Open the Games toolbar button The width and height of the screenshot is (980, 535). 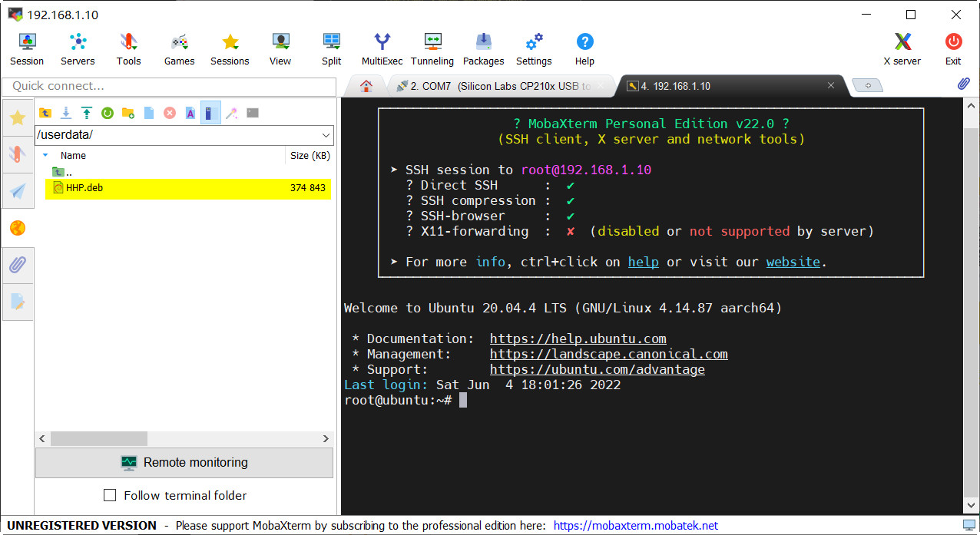[x=179, y=50]
